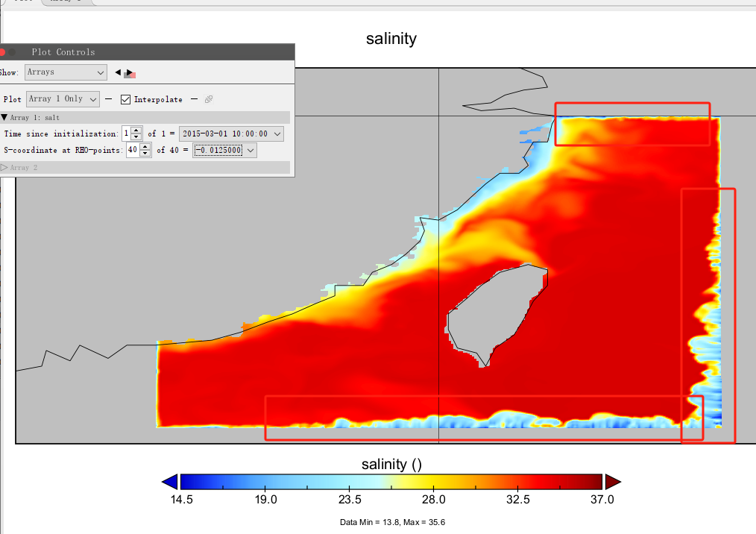Click the dark red colorbar overflow arrow
The height and width of the screenshot is (534, 756).
point(613,482)
